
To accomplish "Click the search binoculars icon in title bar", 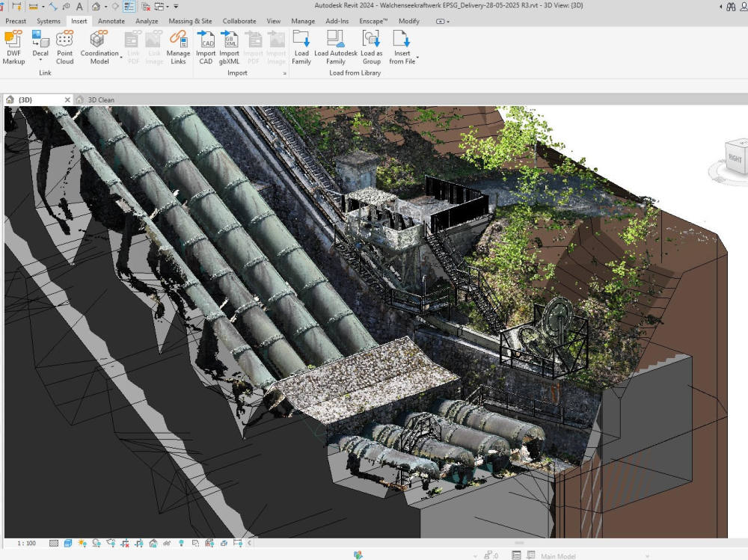I will pyautogui.click(x=731, y=7).
